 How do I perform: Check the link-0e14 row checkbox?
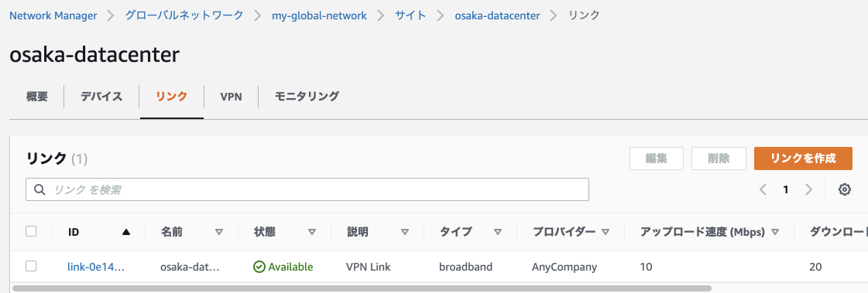31,267
